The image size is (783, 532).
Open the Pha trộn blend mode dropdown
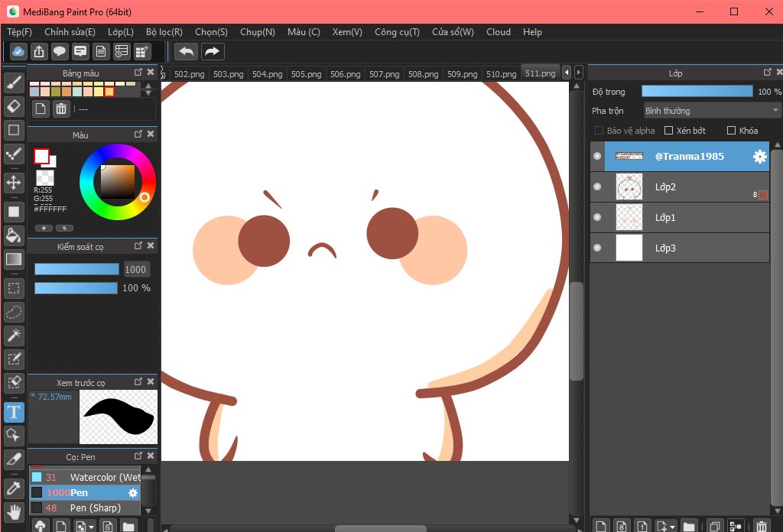tap(712, 110)
